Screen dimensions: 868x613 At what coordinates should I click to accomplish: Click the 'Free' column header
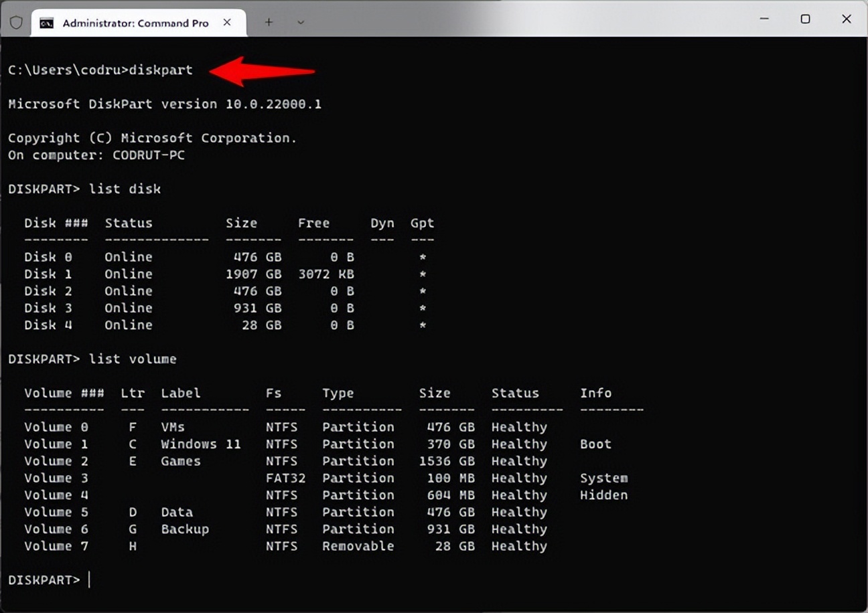tap(314, 224)
